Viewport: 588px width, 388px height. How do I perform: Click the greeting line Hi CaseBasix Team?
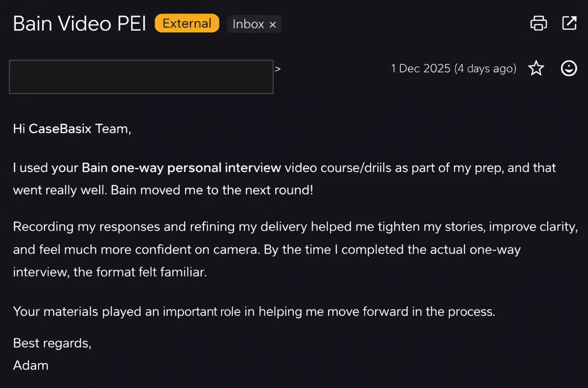[72, 129]
